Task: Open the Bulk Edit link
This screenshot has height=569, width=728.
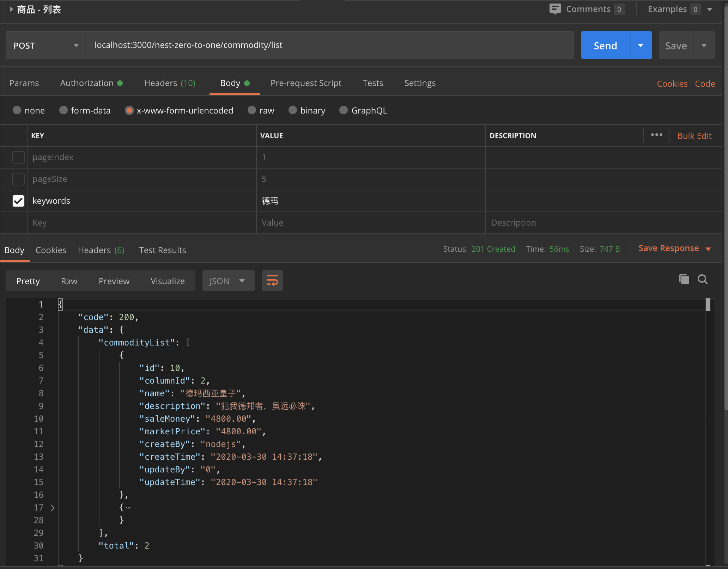Action: 694,136
